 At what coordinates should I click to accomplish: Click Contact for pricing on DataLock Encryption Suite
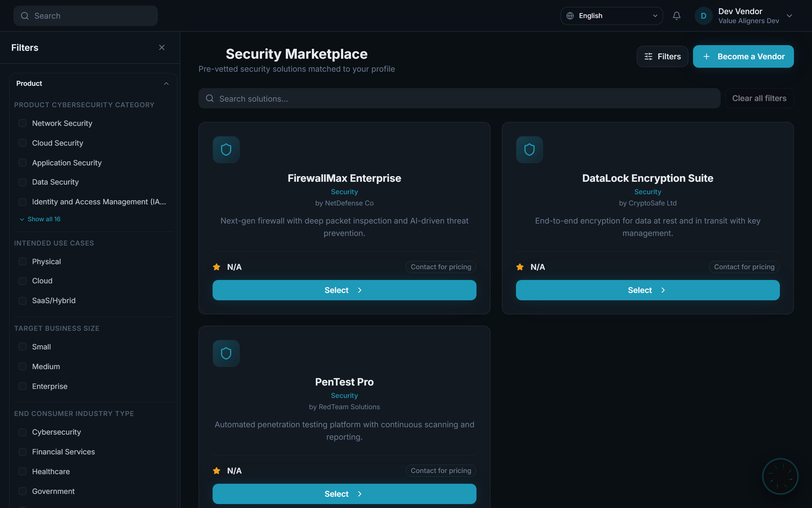click(744, 267)
